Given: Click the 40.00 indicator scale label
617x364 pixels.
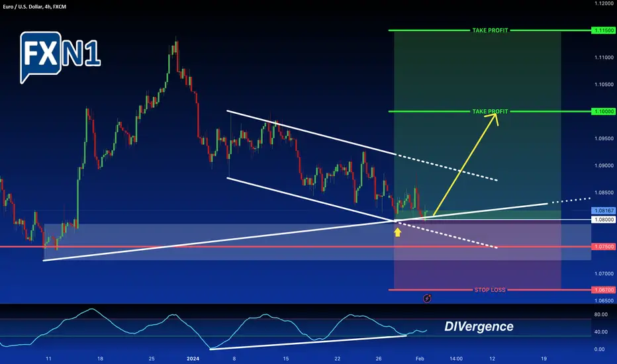Looking at the screenshot, I should coord(601,332).
